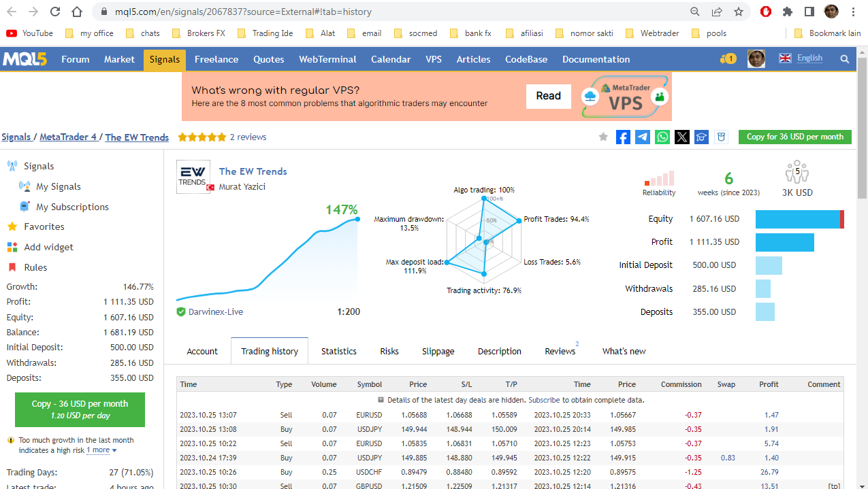Viewport: 868px width, 489px height.
Task: Open Favorites in sidebar
Action: pyautogui.click(x=44, y=226)
